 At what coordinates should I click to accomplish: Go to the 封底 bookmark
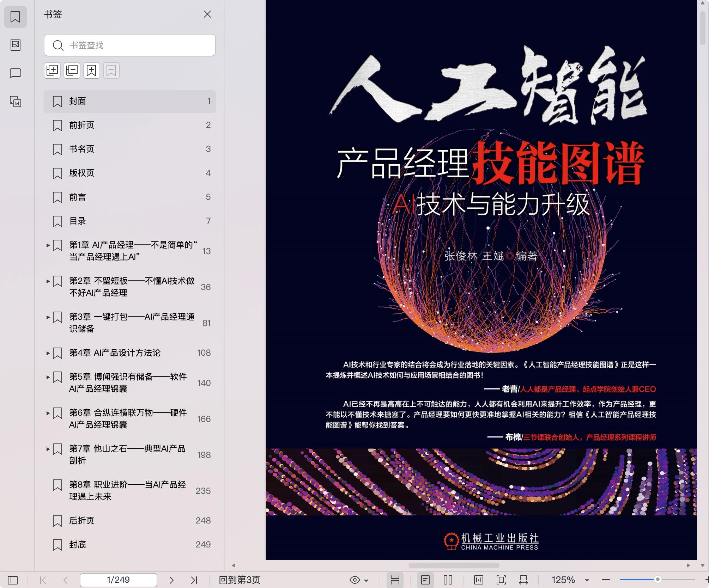[129, 545]
